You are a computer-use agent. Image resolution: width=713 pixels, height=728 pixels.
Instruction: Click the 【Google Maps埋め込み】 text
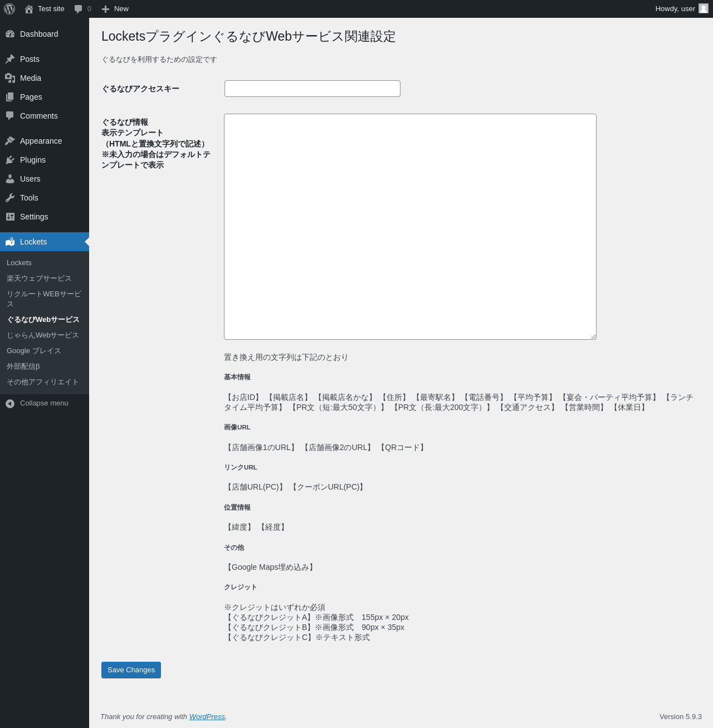tap(270, 567)
